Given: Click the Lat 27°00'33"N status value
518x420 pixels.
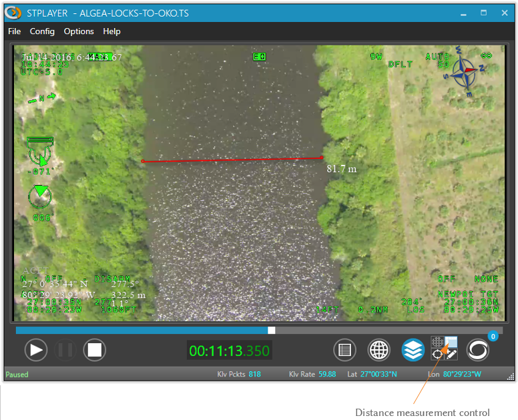Looking at the screenshot, I should click(x=378, y=374).
